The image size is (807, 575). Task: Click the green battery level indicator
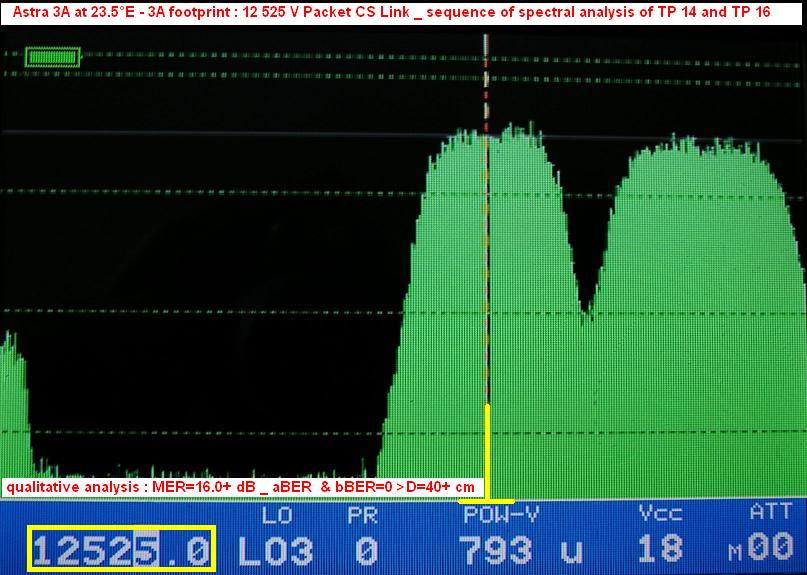tap(50, 57)
